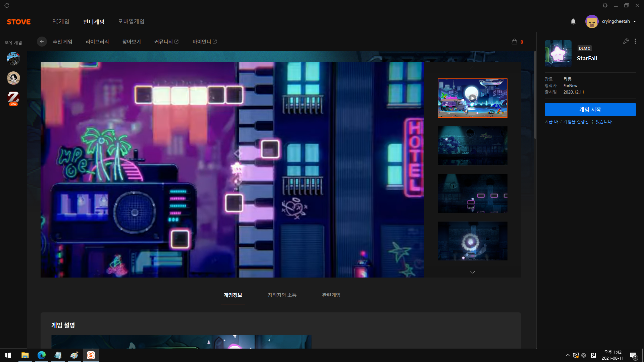The height and width of the screenshot is (362, 644).
Task: Click the back arrow button
Action: click(42, 42)
